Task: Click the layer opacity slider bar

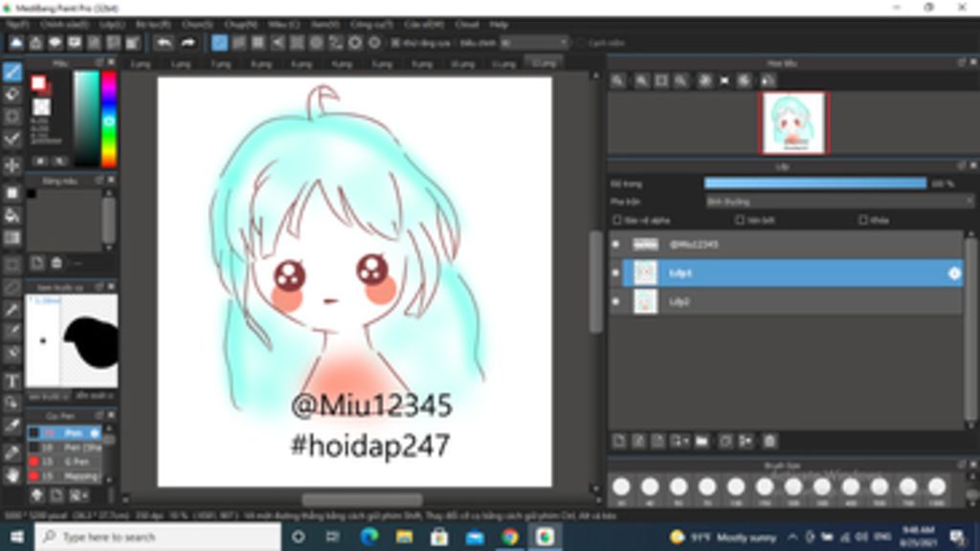Action: point(815,184)
